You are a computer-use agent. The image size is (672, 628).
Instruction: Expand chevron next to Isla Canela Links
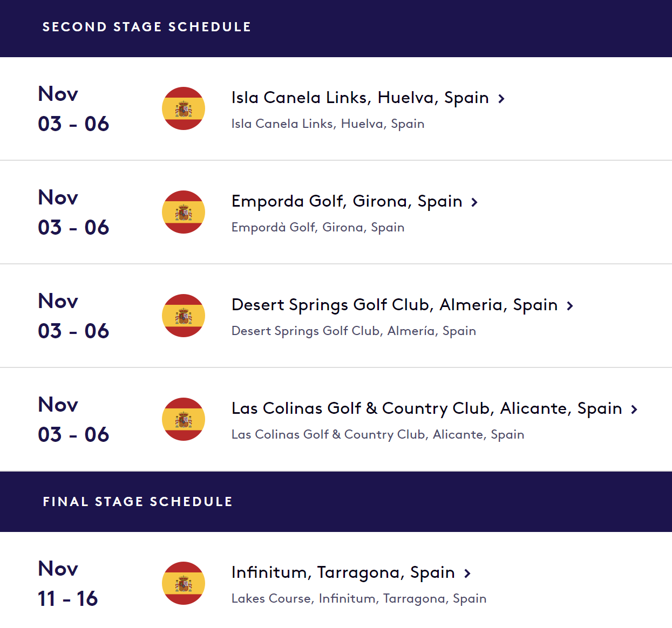click(501, 99)
